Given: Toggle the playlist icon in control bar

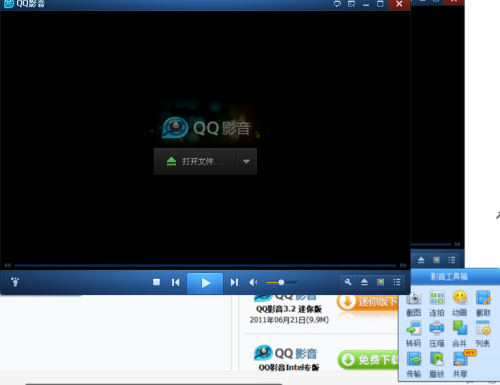Looking at the screenshot, I should point(397,282).
